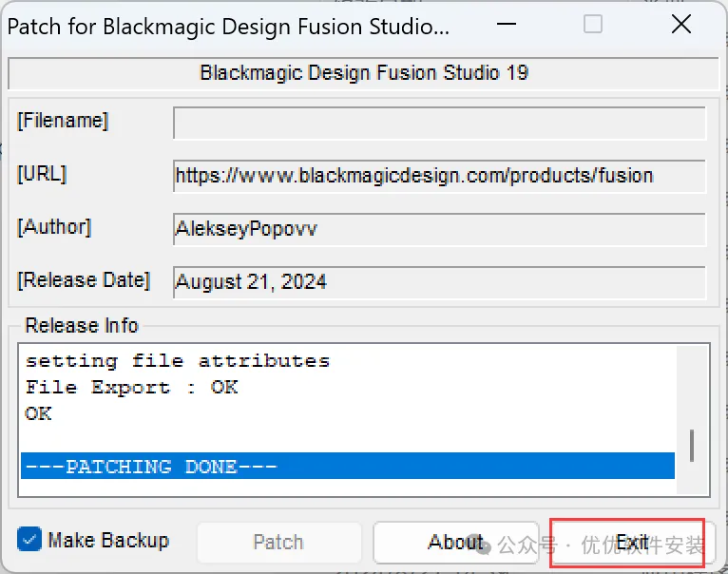Click the [Filename] label
Viewport: 728px width, 574px height.
pyautogui.click(x=63, y=121)
